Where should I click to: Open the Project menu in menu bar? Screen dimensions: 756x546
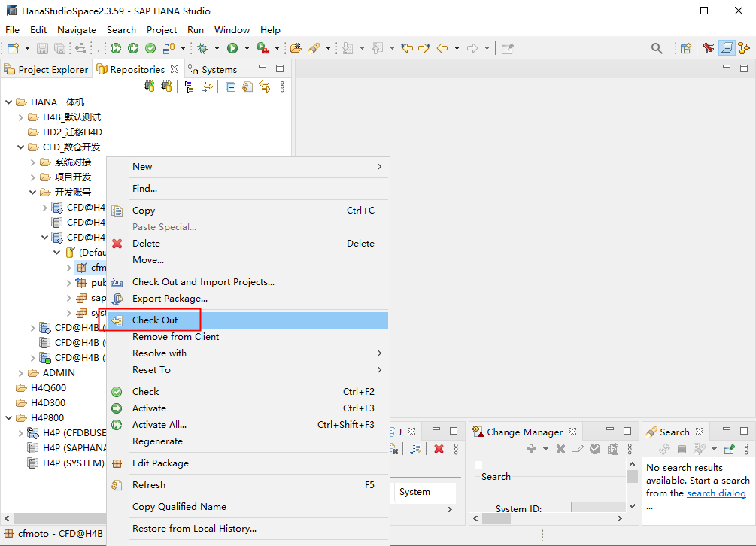point(162,30)
